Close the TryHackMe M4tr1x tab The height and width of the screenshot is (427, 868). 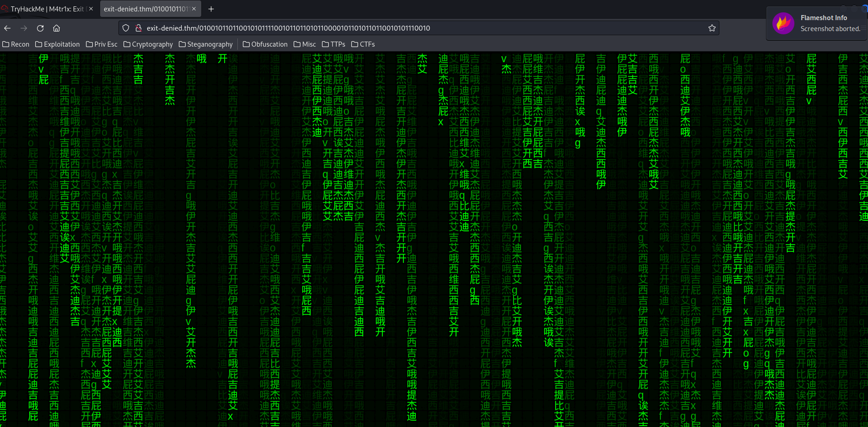(91, 9)
